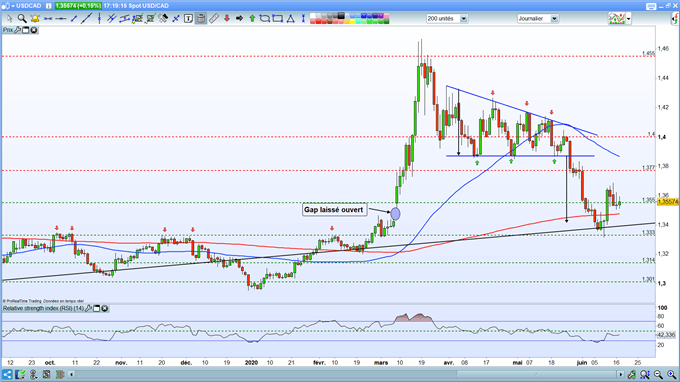Screen dimensions: 680x382
Task: Open the chart style indicator icon
Action: pos(617,19)
